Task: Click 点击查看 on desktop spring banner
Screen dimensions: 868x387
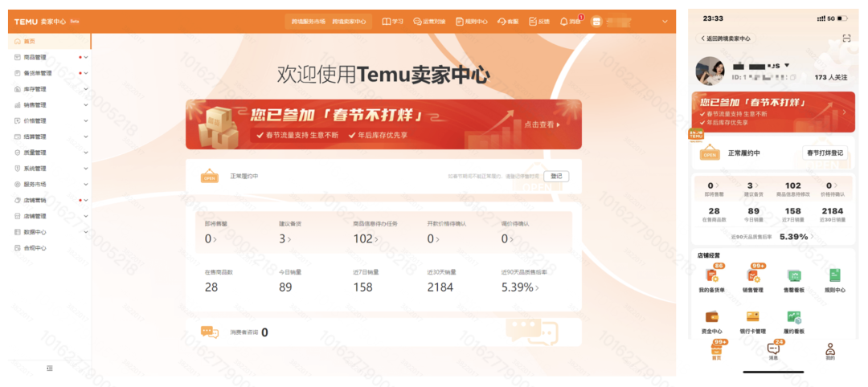Action: [x=542, y=125]
